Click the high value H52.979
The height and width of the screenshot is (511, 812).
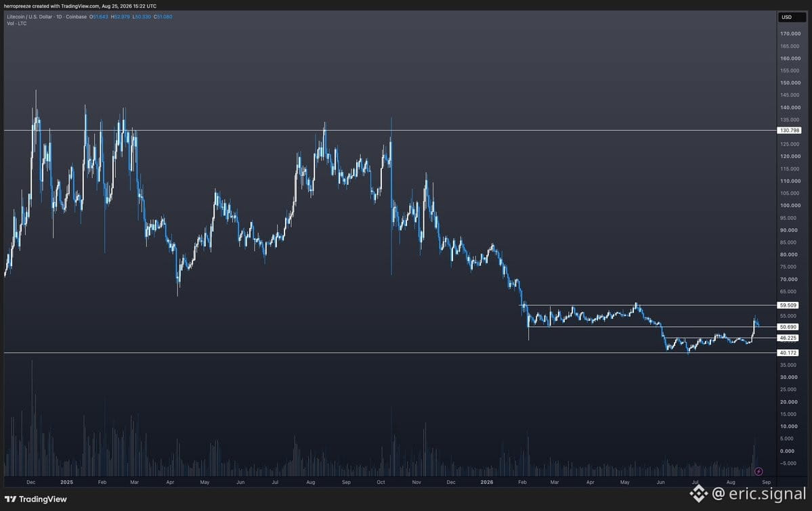click(120, 16)
